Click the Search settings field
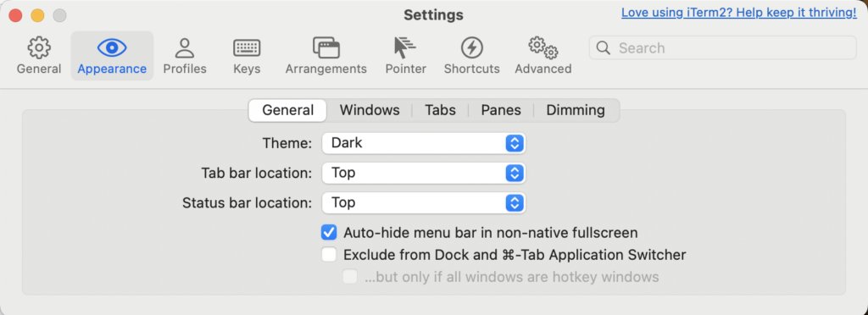The image size is (868, 315). [x=722, y=48]
